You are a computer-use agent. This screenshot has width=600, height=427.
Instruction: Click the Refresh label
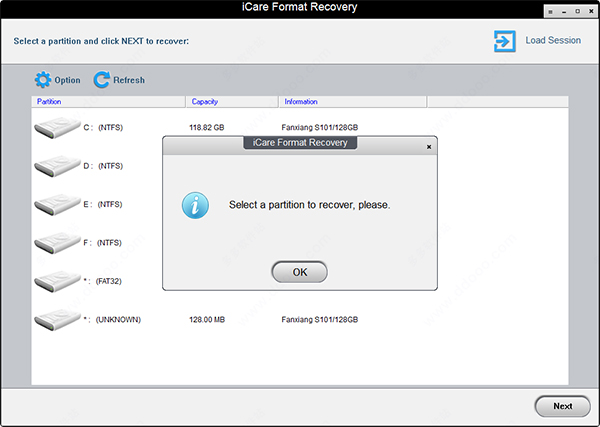point(129,80)
